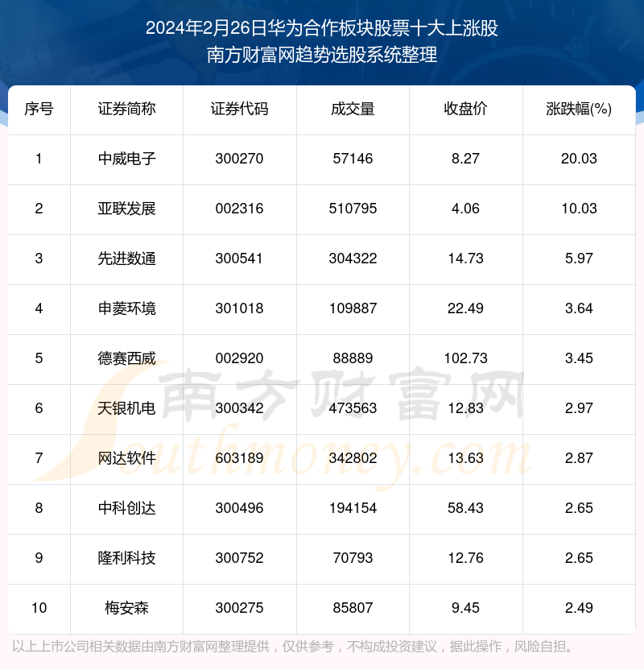Screen dimensions: 644x670
Task: Click closing price 8.27
Action: [x=465, y=159]
